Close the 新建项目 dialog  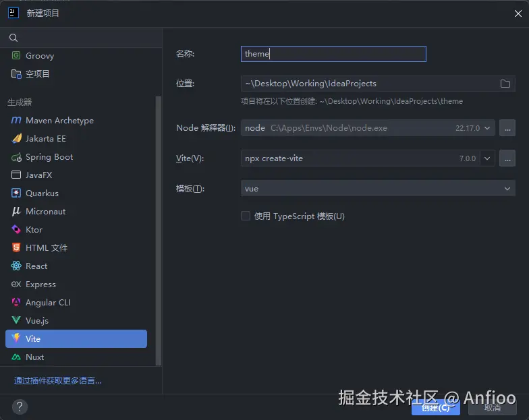pyautogui.click(x=518, y=13)
